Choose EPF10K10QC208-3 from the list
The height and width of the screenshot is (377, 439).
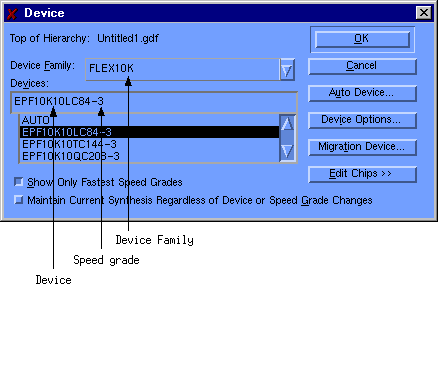pos(149,156)
